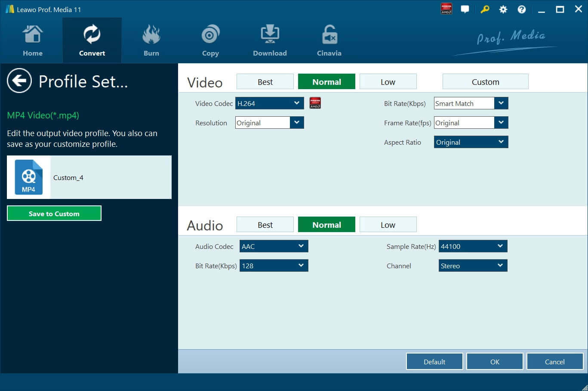Restore settings with Default button
Screen dimensions: 588x391
(x=434, y=361)
